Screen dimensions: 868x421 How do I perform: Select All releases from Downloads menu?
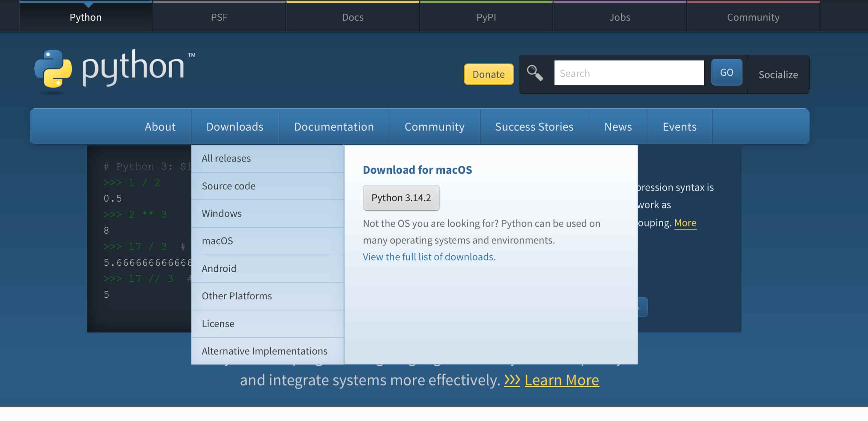[x=226, y=158]
